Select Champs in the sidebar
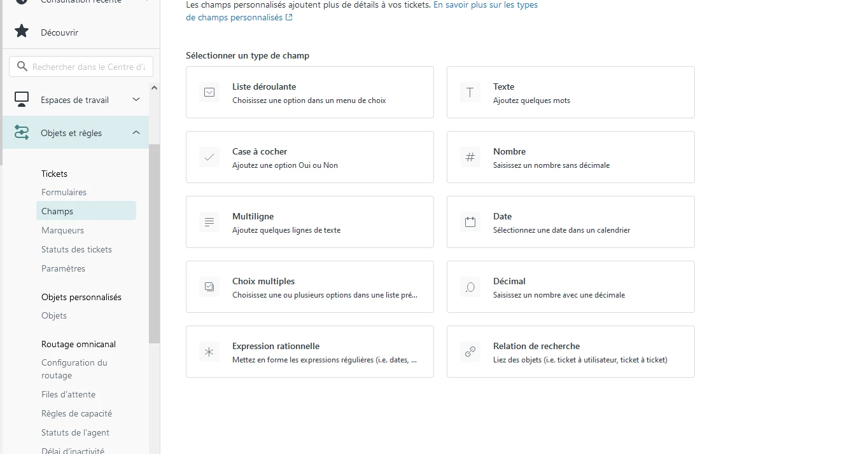Viewport: 868px width, 454px height. point(86,211)
